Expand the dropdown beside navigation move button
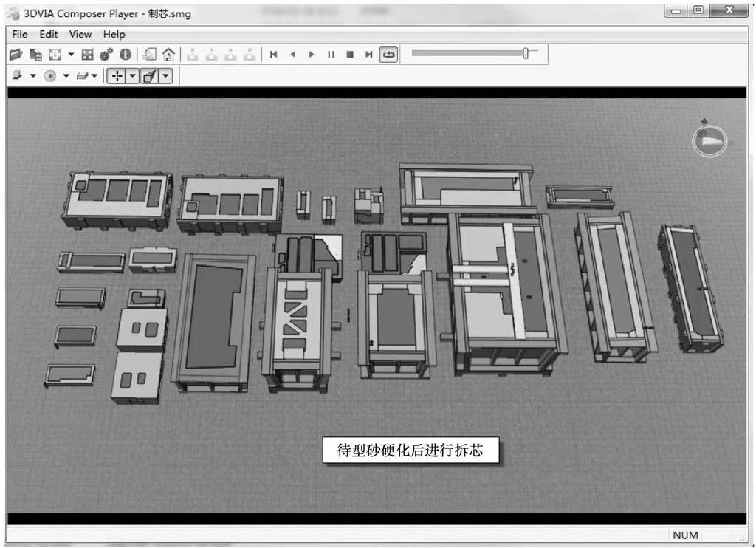The height and width of the screenshot is (548, 756). tap(132, 75)
